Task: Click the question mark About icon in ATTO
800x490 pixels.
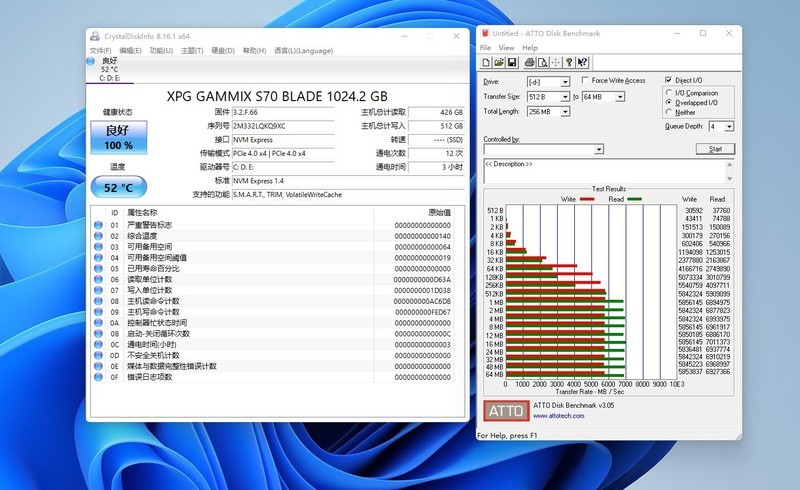Action: point(569,63)
